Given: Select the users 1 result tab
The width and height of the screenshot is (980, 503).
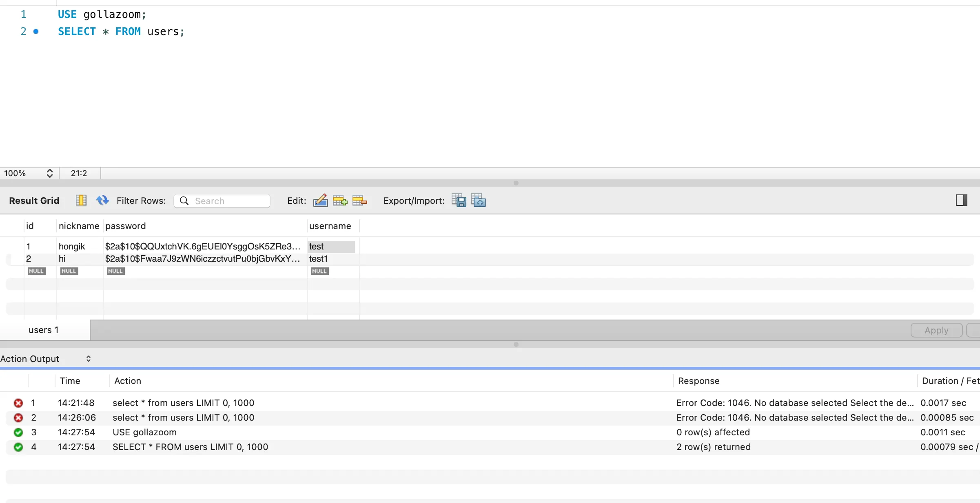Looking at the screenshot, I should coord(44,330).
